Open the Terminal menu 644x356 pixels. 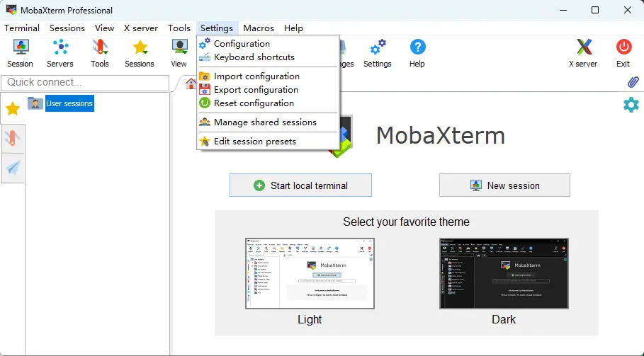point(22,28)
